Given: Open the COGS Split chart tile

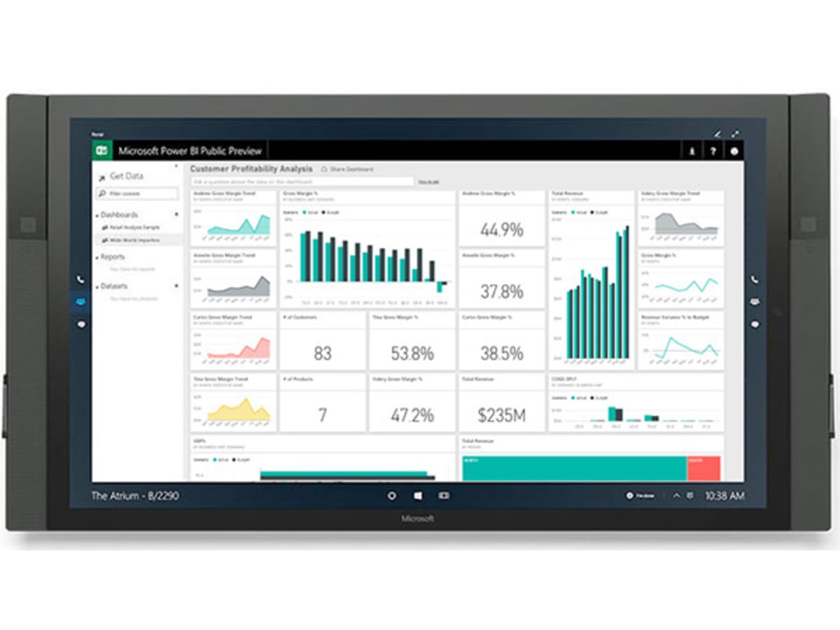Looking at the screenshot, I should 636,404.
